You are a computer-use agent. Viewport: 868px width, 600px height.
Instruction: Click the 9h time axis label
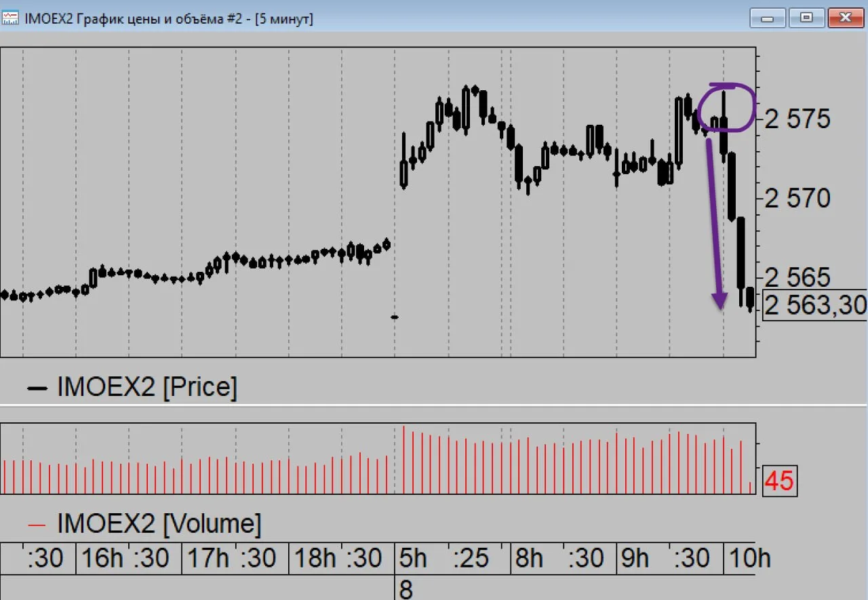coord(635,559)
